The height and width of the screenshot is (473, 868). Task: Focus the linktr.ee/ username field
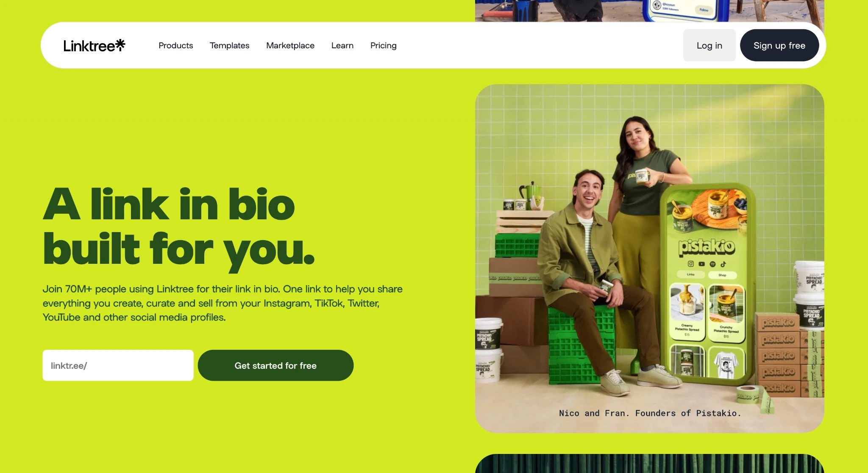pos(118,365)
